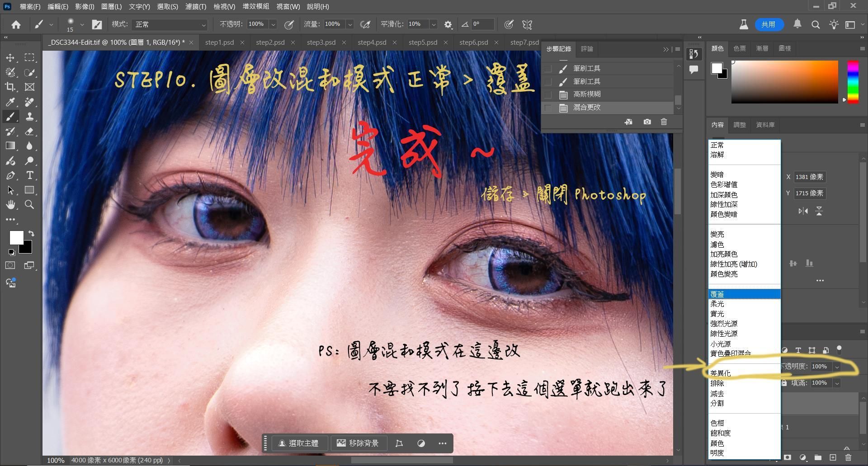Select the Move tool
Image resolution: width=868 pixels, height=466 pixels.
point(10,58)
